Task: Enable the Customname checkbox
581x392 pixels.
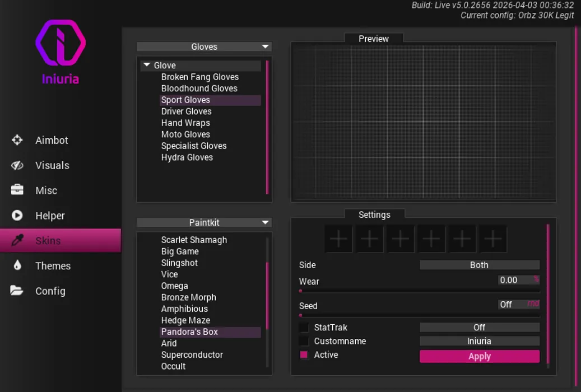Action: click(x=304, y=341)
